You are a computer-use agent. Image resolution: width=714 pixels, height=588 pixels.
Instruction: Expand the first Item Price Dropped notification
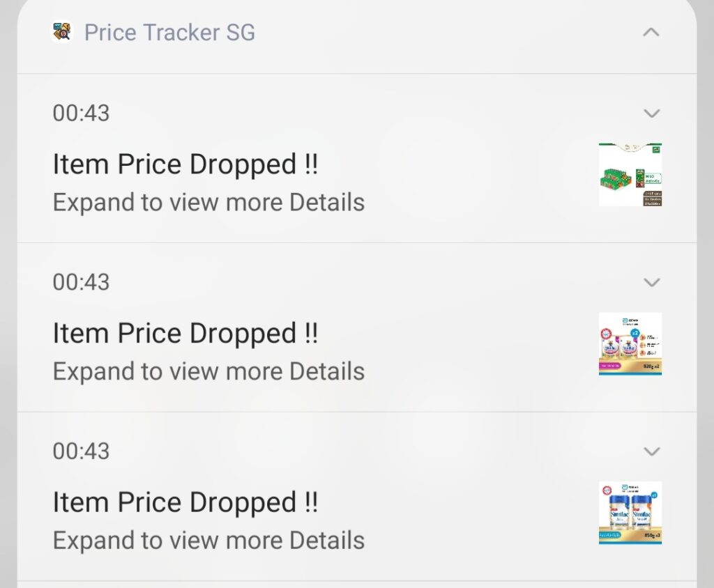pos(651,113)
